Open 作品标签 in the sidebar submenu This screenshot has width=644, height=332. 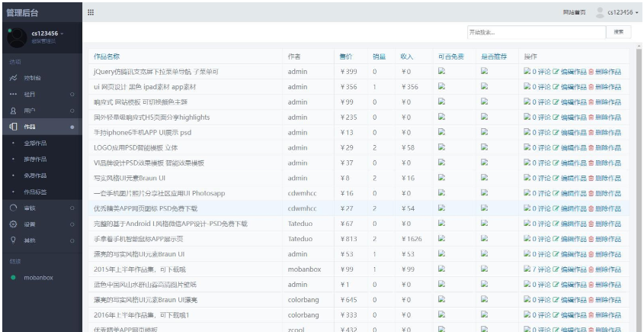[35, 192]
